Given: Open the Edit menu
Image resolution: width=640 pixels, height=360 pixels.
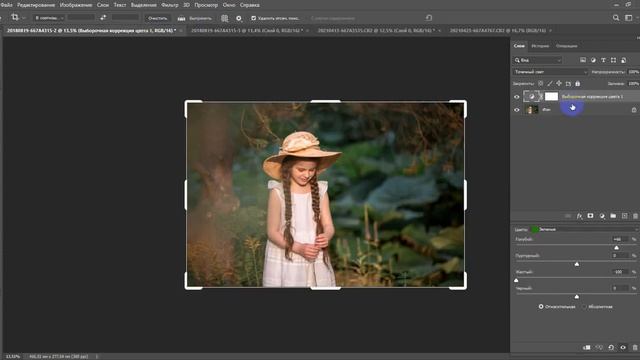Looking at the screenshot, I should coord(36,5).
